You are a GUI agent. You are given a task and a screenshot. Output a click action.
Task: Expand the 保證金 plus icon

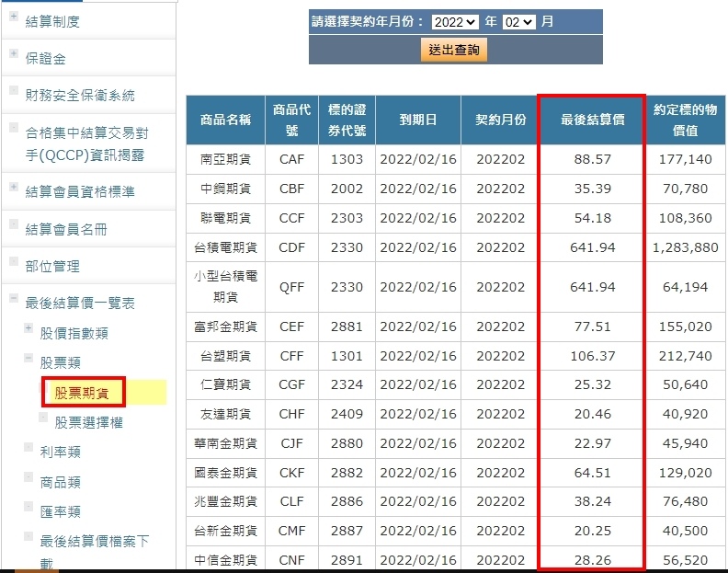[x=14, y=53]
